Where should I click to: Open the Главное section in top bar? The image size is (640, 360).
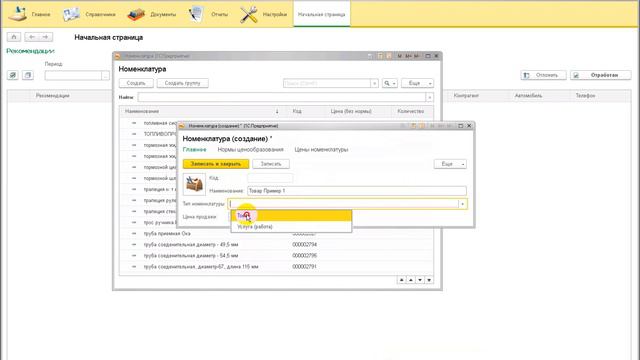(x=29, y=14)
